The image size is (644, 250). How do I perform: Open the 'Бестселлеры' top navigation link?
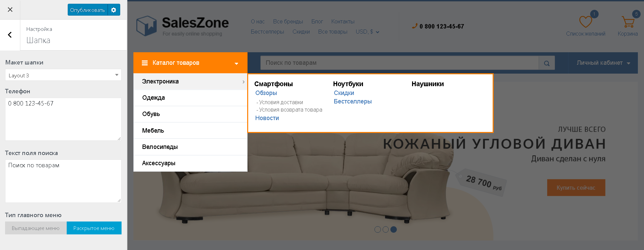point(267,32)
